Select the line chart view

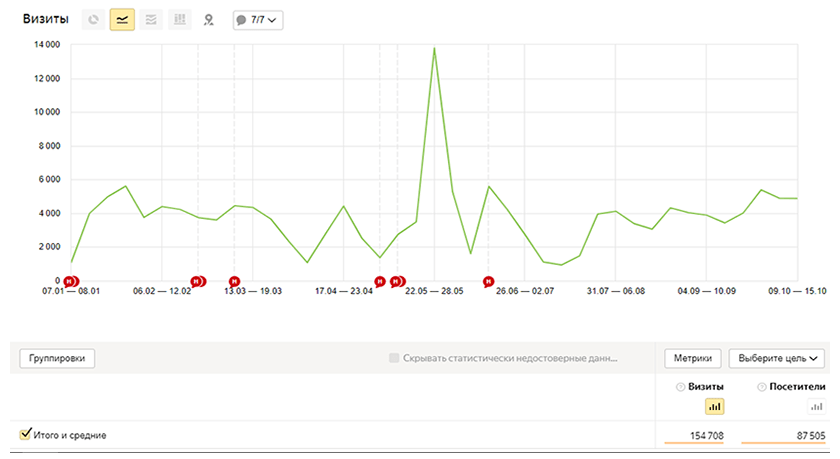(x=123, y=19)
